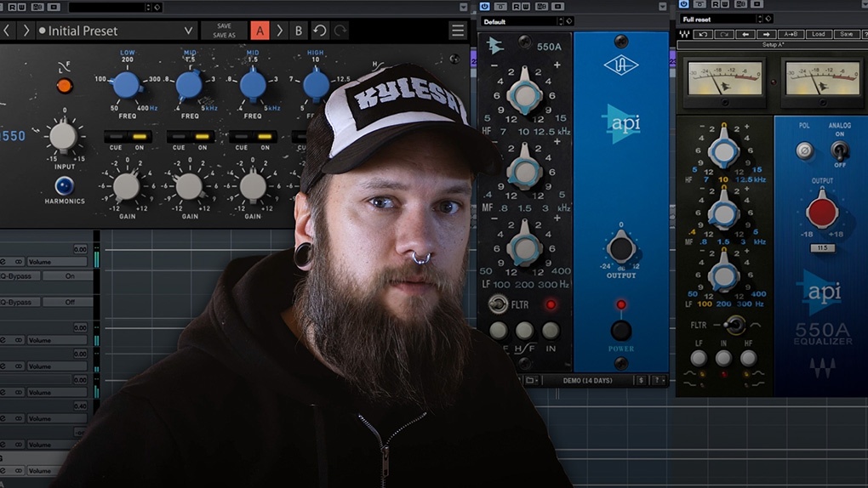Viewport: 868px width, 488px height.
Task: Click the INPUT knob on left EQ
Action: tap(64, 136)
